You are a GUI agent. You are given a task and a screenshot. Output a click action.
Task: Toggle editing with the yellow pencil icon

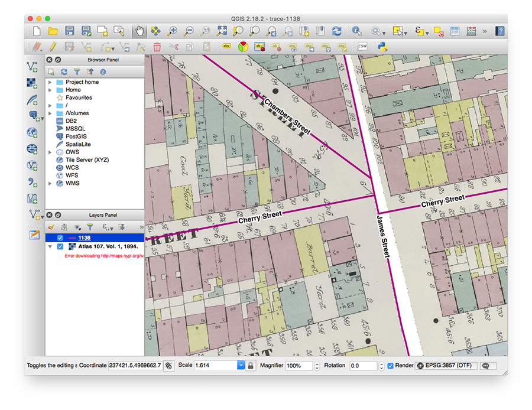tap(53, 47)
